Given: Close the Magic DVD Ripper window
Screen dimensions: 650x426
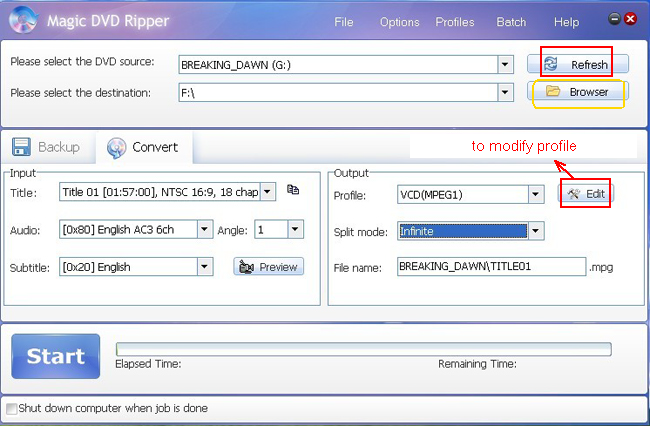Looking at the screenshot, I should [x=631, y=18].
